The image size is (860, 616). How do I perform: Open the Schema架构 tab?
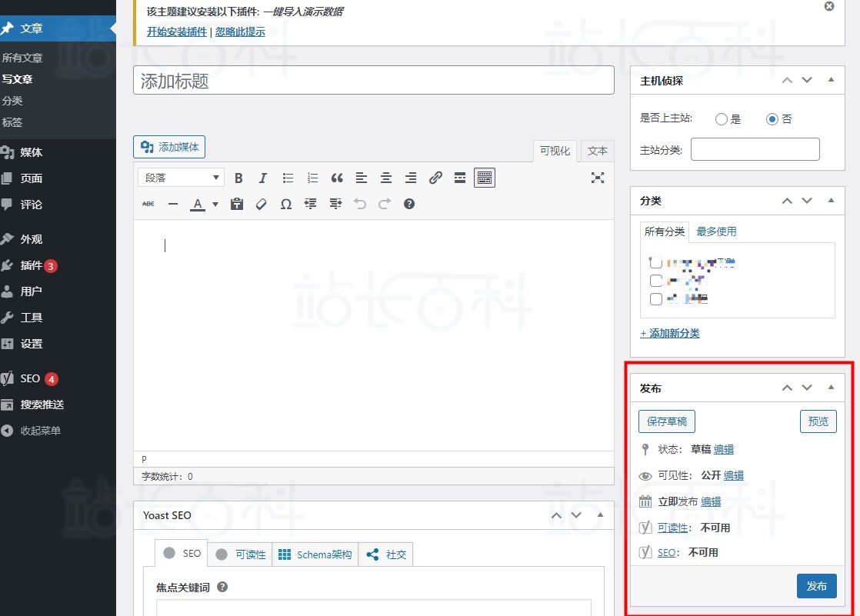coord(315,554)
